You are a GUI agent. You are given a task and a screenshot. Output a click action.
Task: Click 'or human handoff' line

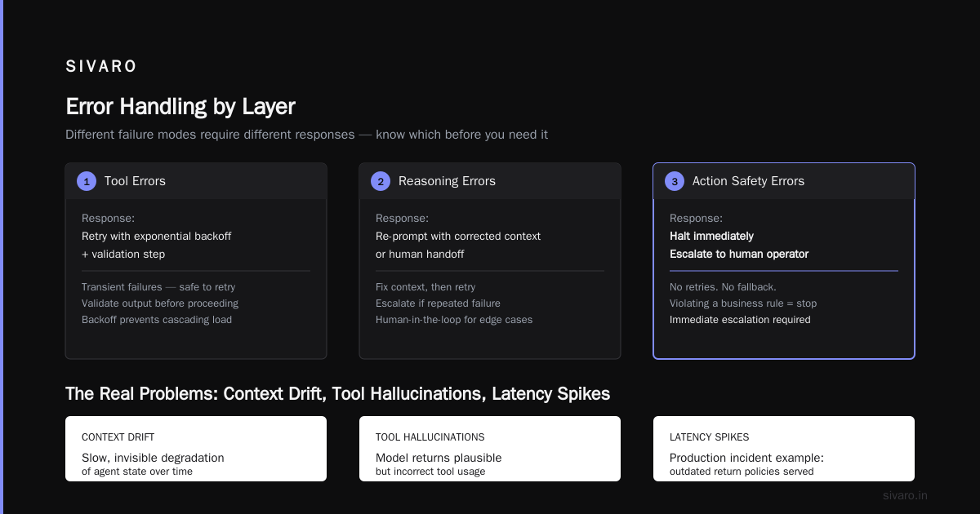click(x=419, y=254)
